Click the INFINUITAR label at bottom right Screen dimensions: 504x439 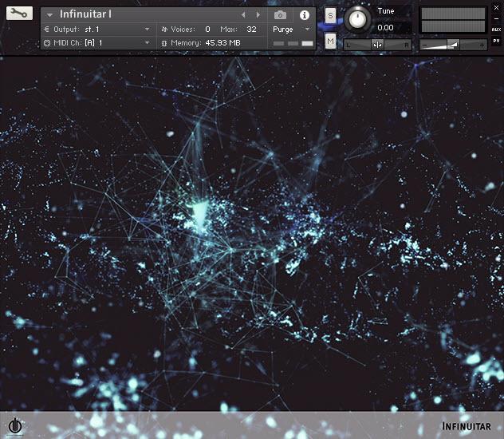pos(467,426)
